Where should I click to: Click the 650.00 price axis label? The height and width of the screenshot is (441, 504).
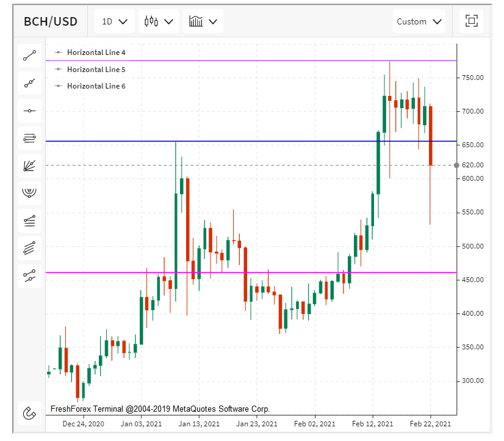[472, 145]
